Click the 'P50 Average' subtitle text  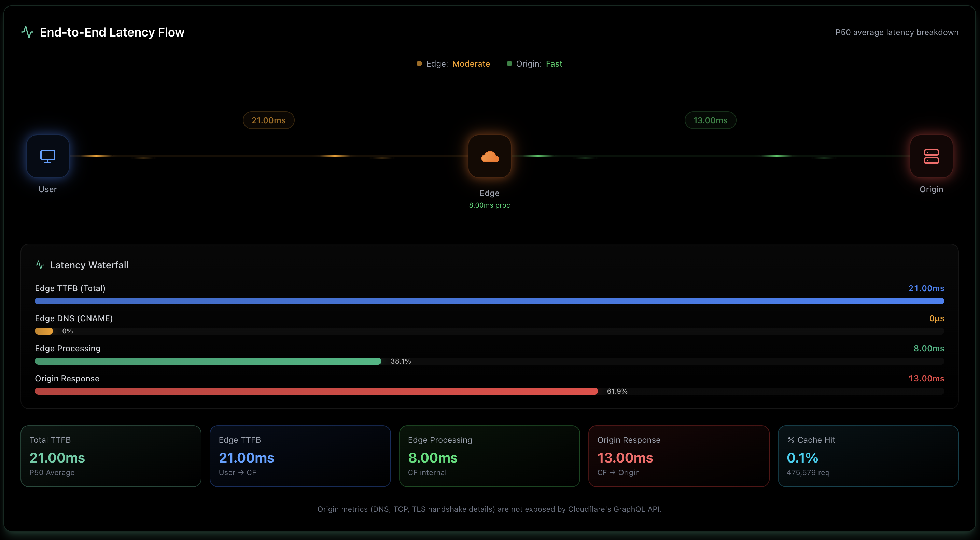click(52, 473)
